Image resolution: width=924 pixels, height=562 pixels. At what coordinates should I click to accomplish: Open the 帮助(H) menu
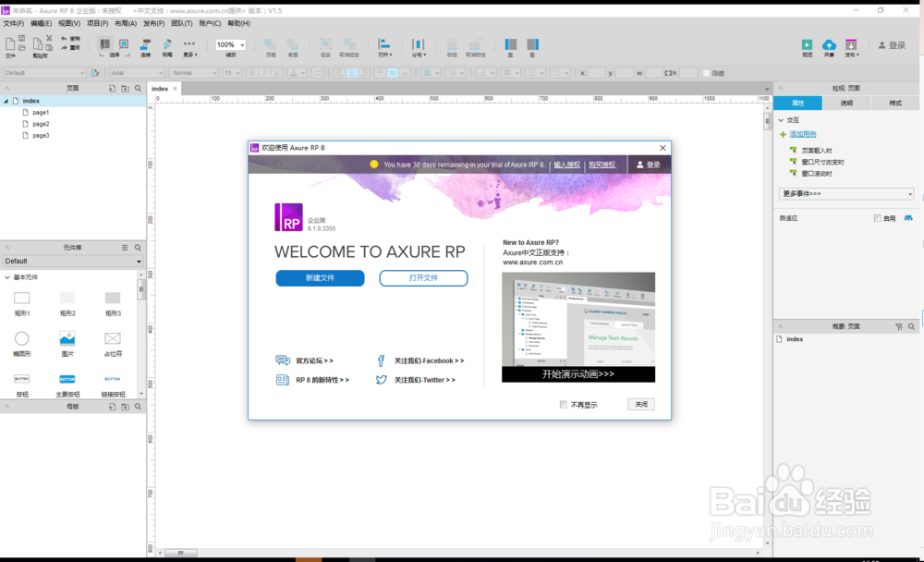[238, 24]
